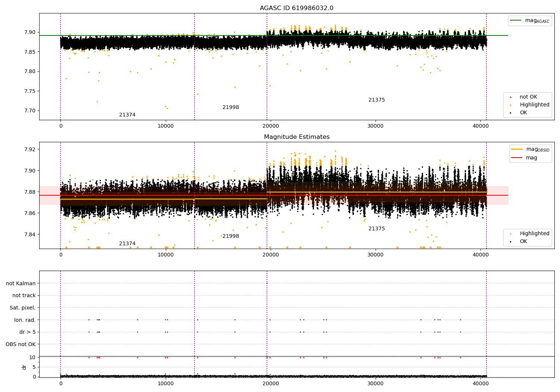
Task: Click the green mag AGASC legend line
Action: coord(516,21)
